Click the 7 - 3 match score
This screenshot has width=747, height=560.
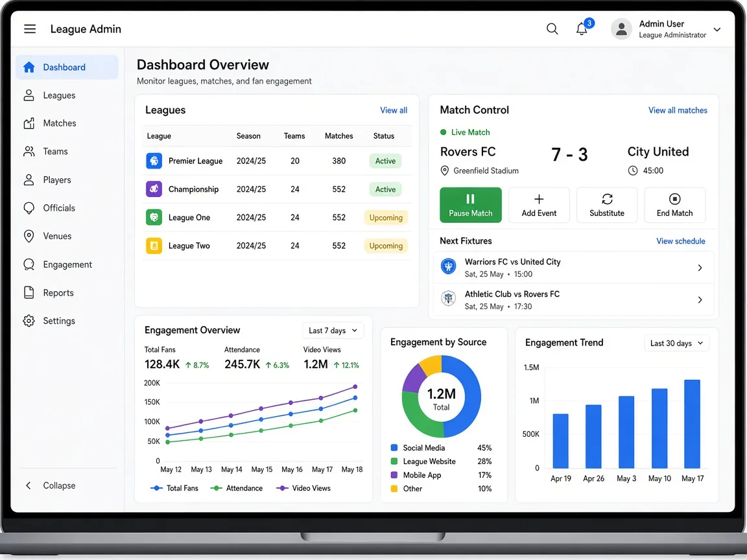click(x=569, y=154)
